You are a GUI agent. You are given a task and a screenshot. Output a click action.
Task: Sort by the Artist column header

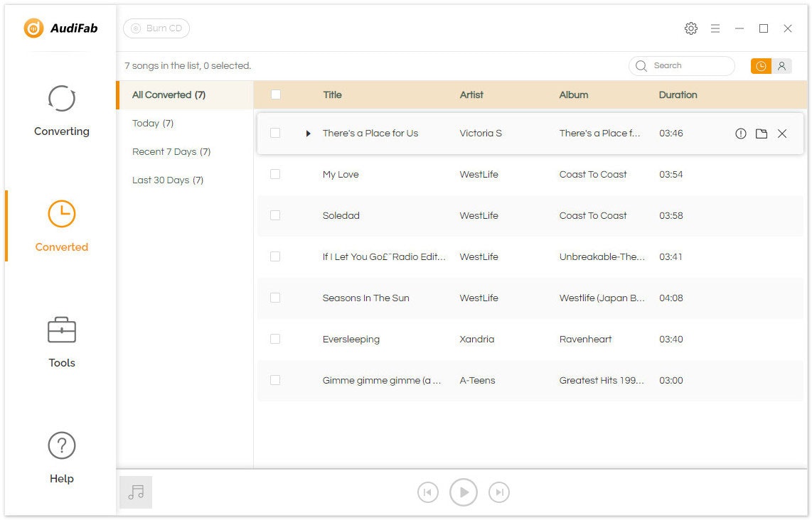pyautogui.click(x=471, y=94)
